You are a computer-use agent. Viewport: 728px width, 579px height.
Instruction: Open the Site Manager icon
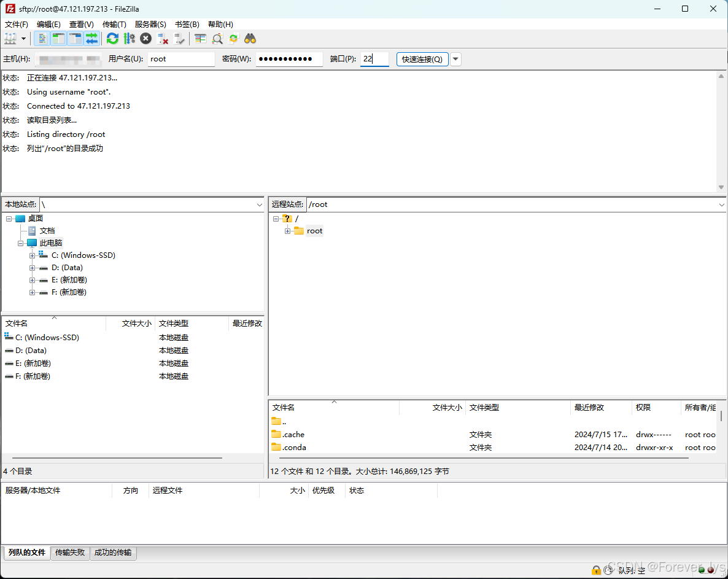pyautogui.click(x=10, y=39)
